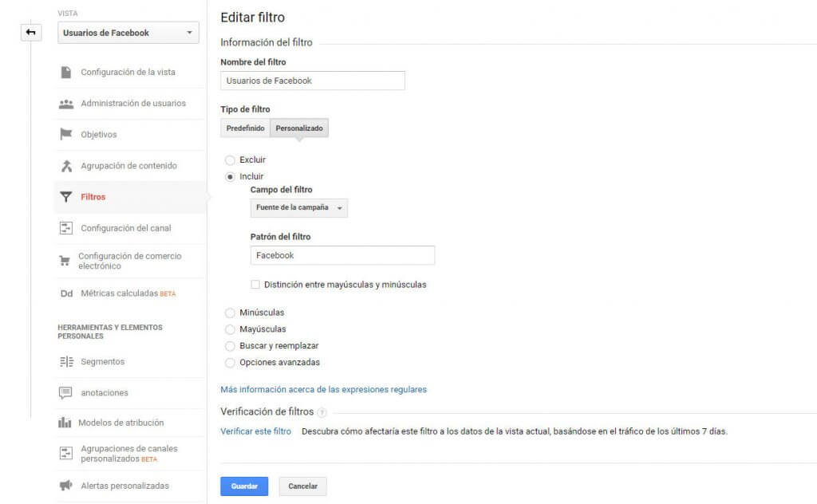Choose the Opciones avanzadas radio button
The width and height of the screenshot is (817, 504).
coord(230,363)
